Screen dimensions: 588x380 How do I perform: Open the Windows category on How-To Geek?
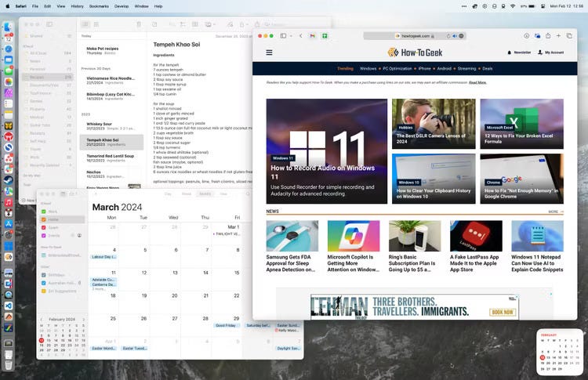368,69
